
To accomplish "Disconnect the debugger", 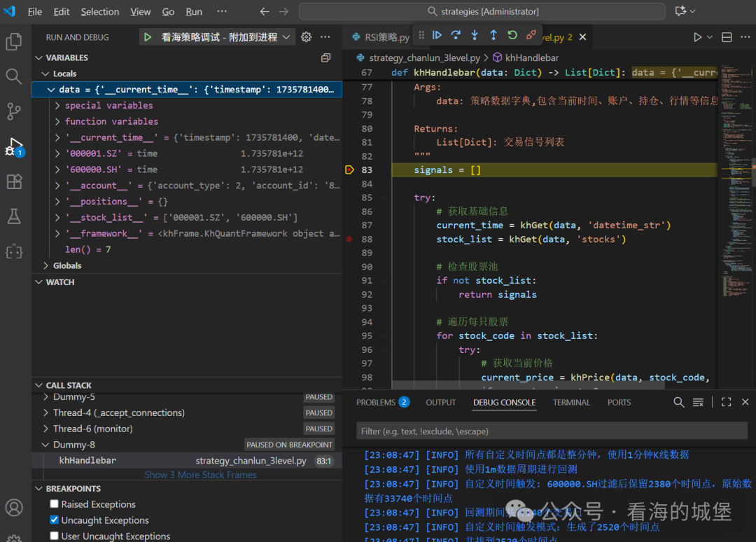I will coord(531,35).
